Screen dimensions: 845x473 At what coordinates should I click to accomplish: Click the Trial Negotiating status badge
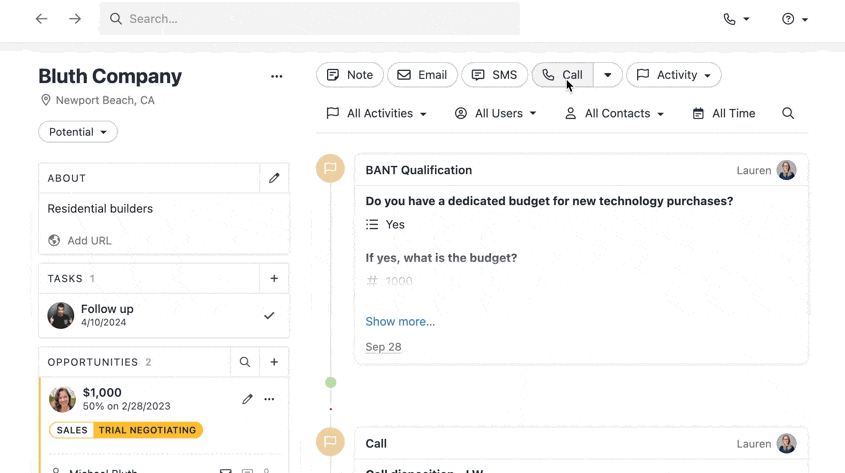[x=147, y=430]
